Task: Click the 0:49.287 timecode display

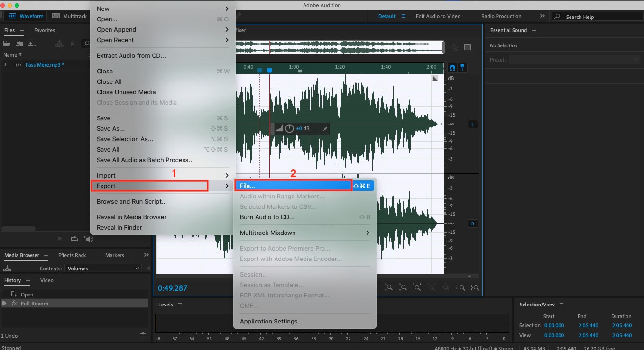Action: 173,288
